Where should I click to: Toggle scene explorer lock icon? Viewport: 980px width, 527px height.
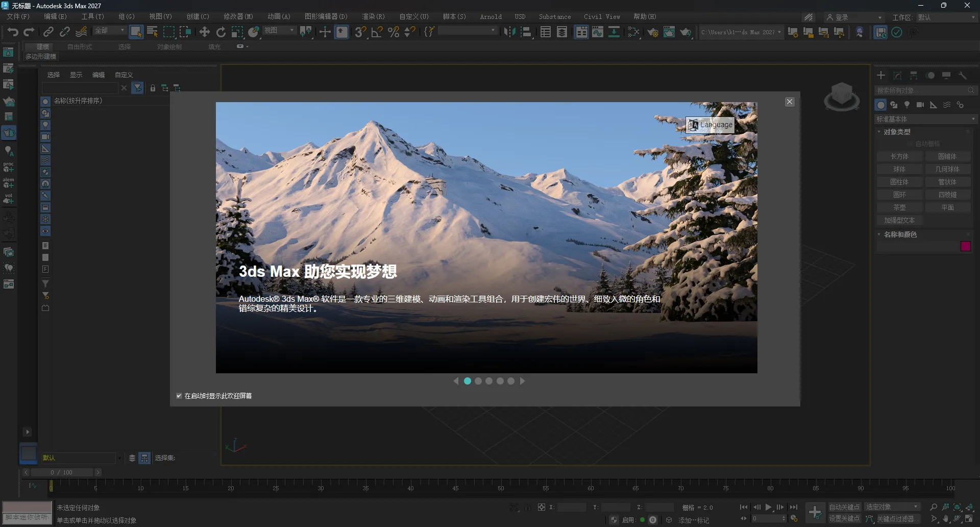point(153,88)
